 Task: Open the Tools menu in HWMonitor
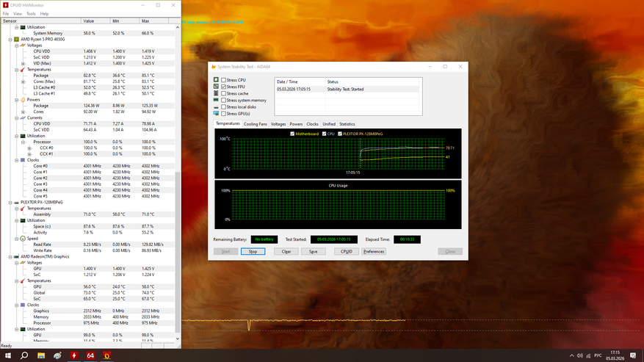pos(31,13)
